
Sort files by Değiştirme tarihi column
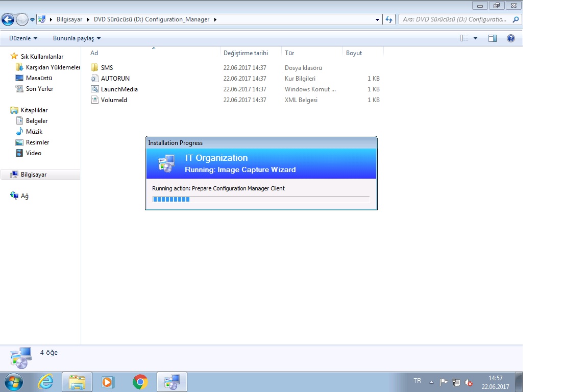pos(246,53)
